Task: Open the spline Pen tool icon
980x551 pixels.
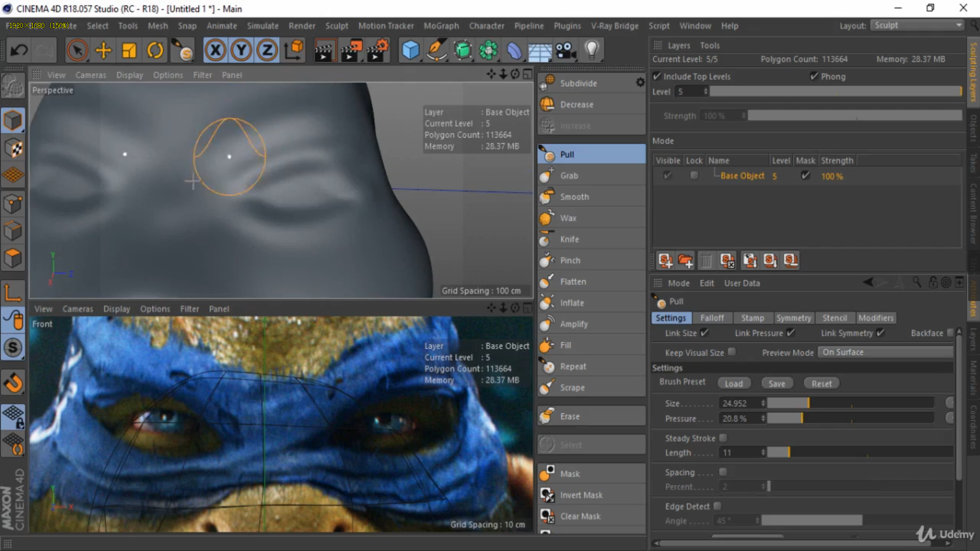Action: [x=436, y=50]
